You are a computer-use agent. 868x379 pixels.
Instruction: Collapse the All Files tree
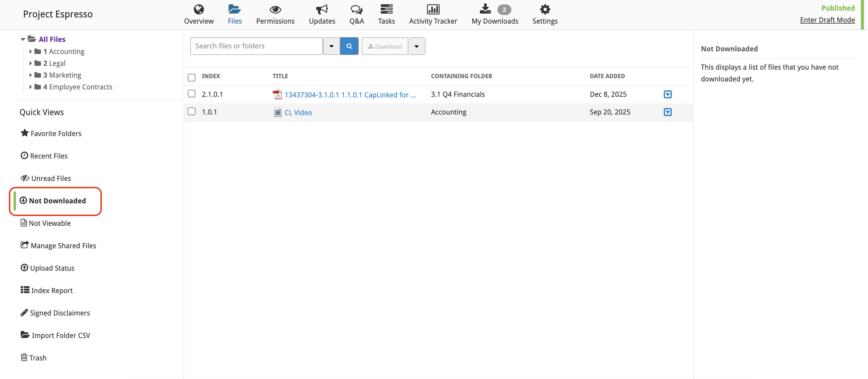[23, 40]
